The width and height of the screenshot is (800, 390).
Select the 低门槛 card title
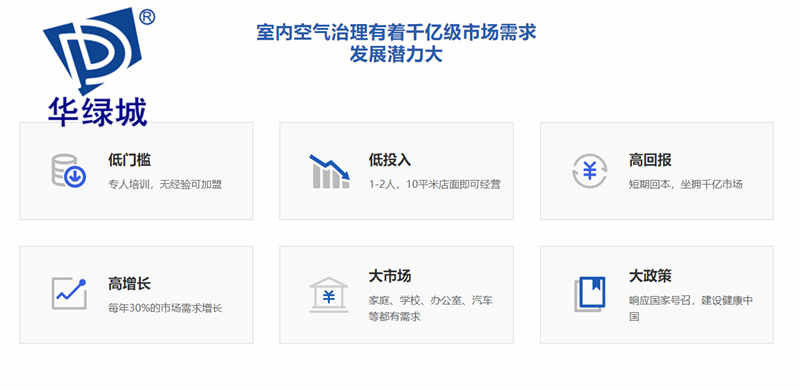pyautogui.click(x=130, y=160)
